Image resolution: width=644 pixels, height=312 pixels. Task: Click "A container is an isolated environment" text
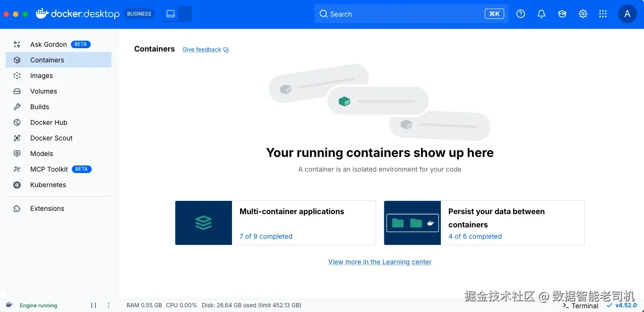380,169
